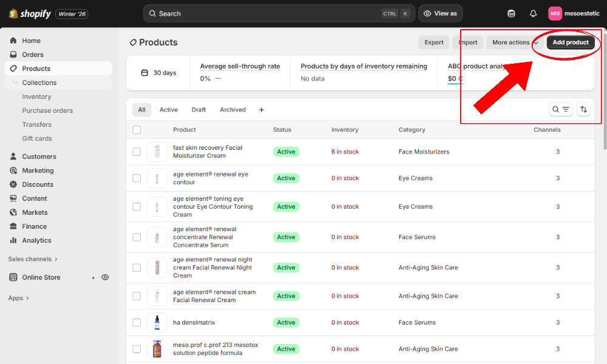Click the sort icon in the product list

point(583,109)
